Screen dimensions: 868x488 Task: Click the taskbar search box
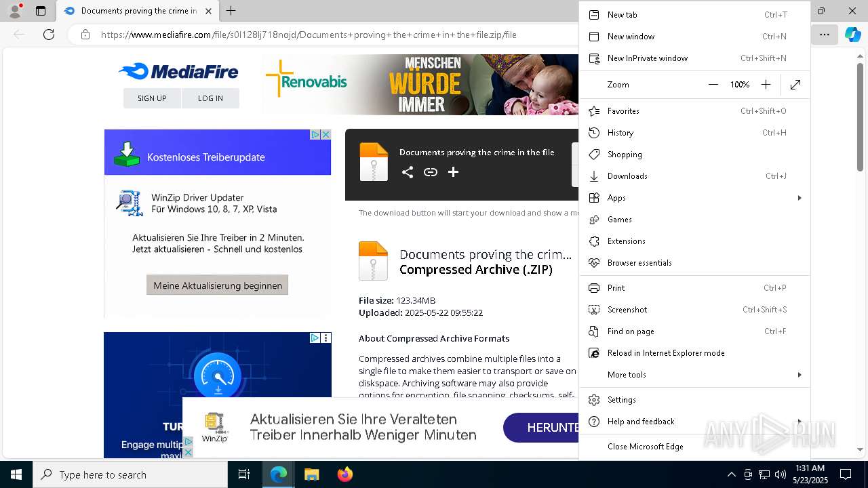(x=130, y=474)
